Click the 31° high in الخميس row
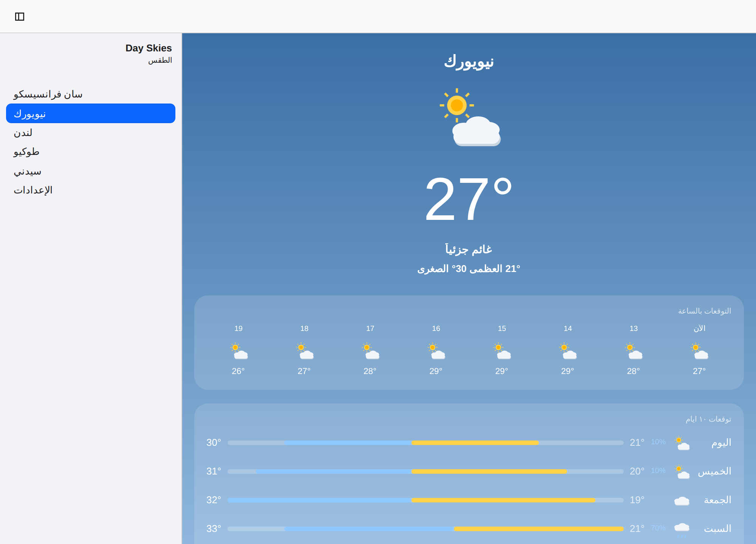Viewport: 756px width, 544px height. click(x=214, y=471)
